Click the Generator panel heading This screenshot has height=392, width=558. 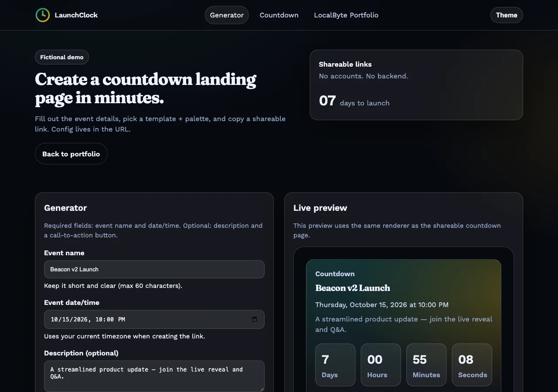[x=65, y=208]
